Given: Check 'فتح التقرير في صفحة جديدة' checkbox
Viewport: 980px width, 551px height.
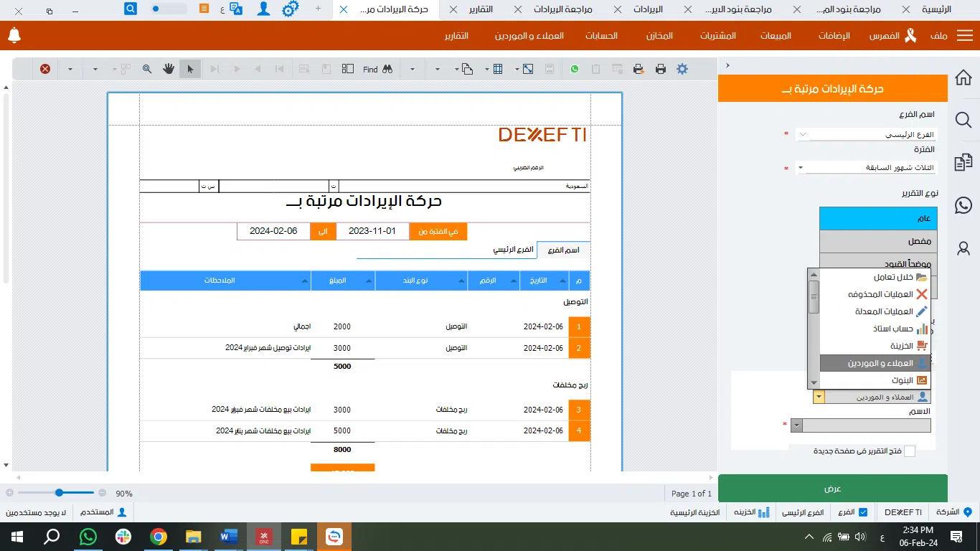Looking at the screenshot, I should tap(910, 451).
